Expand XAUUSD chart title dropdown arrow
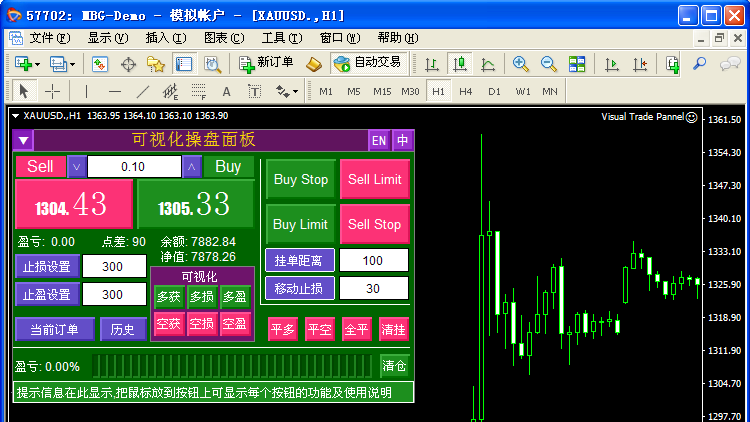Image resolution: width=750 pixels, height=422 pixels. [x=15, y=116]
